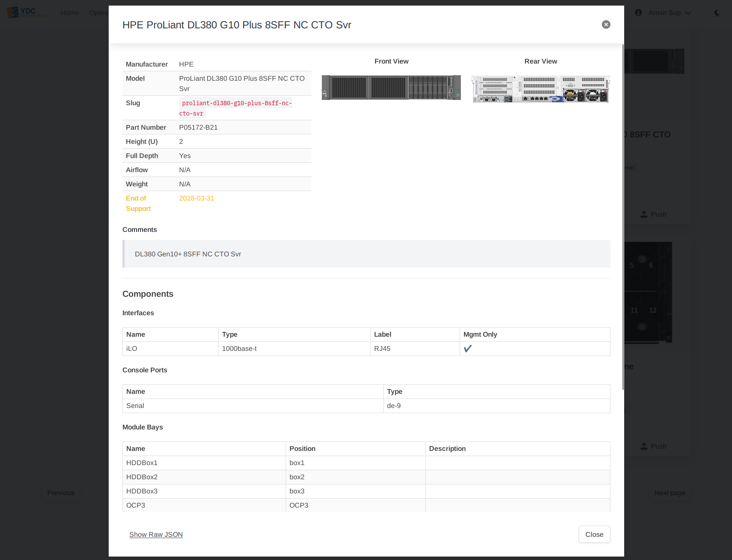The height and width of the screenshot is (560, 732).
Task: Click the box3 position cell
Action: (356, 491)
